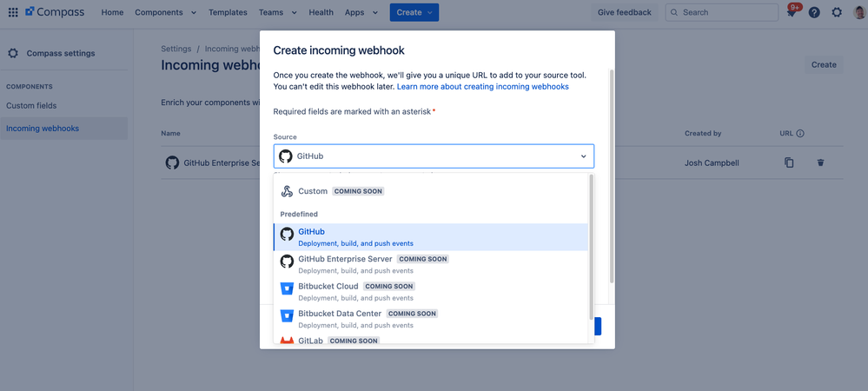
Task: Open Custom fields in sidebar
Action: (31, 105)
